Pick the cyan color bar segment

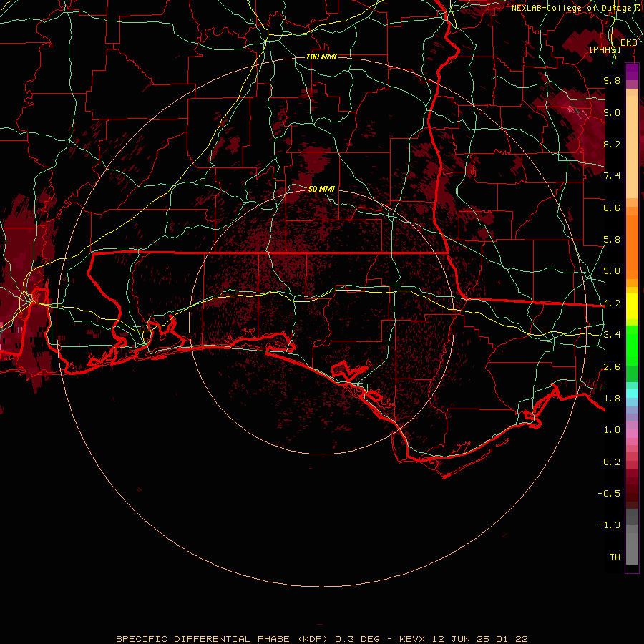[x=632, y=394]
